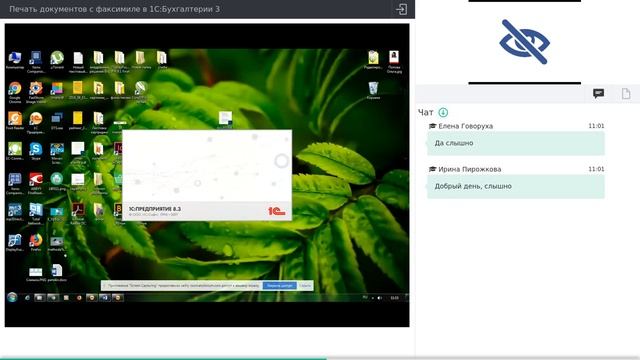Click the webinar title about факсимиле
The width and height of the screenshot is (640, 360).
coord(114,9)
